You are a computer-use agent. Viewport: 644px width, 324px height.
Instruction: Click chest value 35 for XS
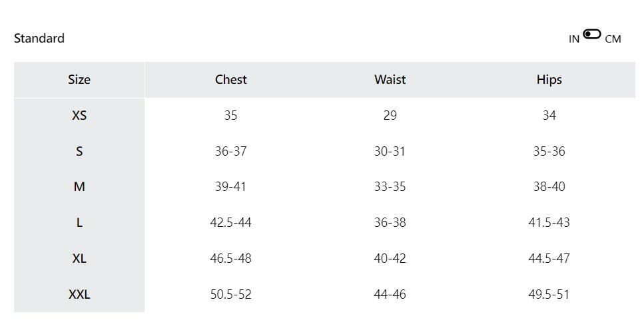click(230, 116)
